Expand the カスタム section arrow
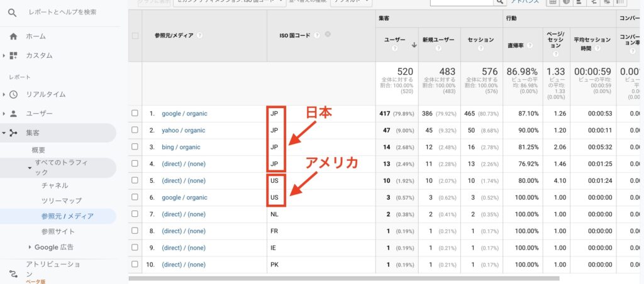The width and height of the screenshot is (644, 284). [4, 55]
